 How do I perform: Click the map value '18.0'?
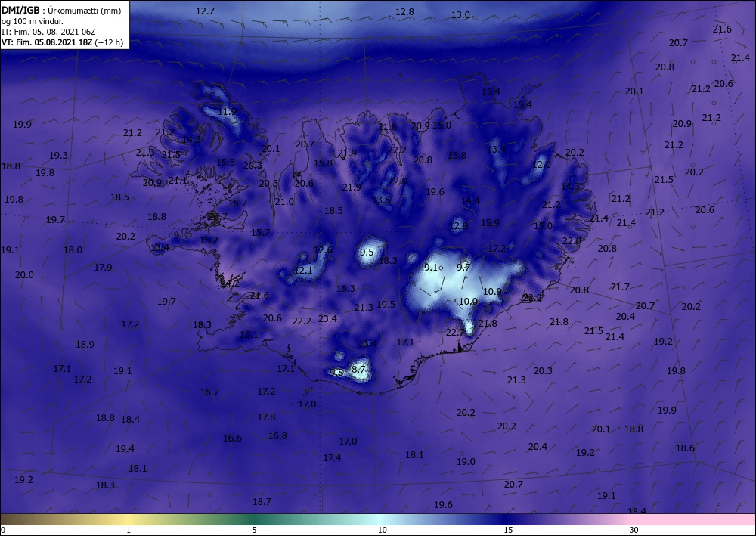tap(73, 249)
